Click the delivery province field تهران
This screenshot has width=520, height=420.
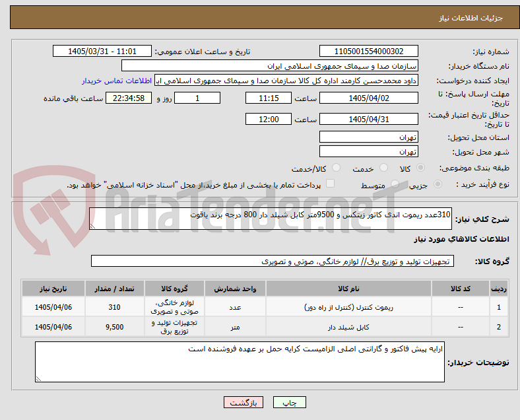pos(369,137)
